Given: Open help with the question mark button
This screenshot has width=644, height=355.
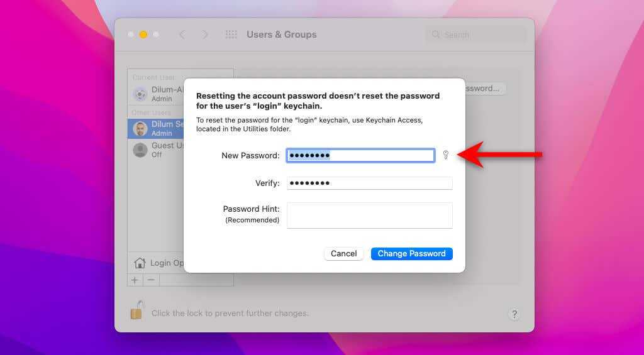Looking at the screenshot, I should [x=514, y=314].
